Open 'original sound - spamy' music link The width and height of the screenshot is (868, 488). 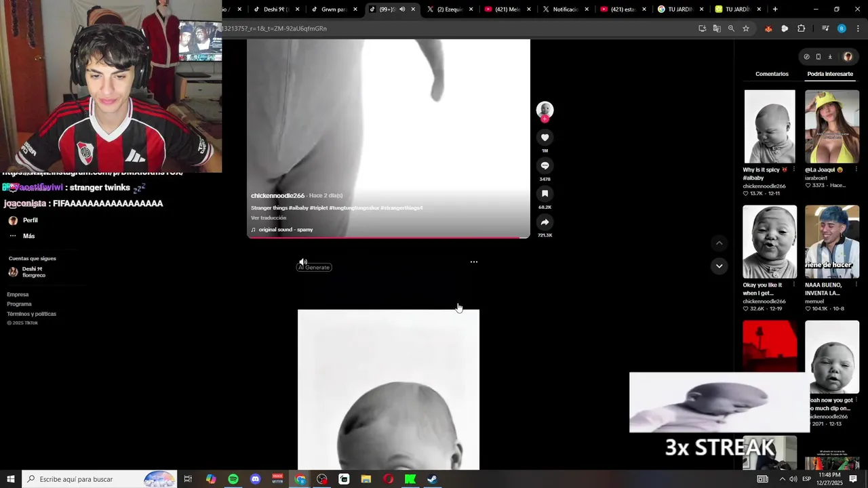(x=282, y=230)
